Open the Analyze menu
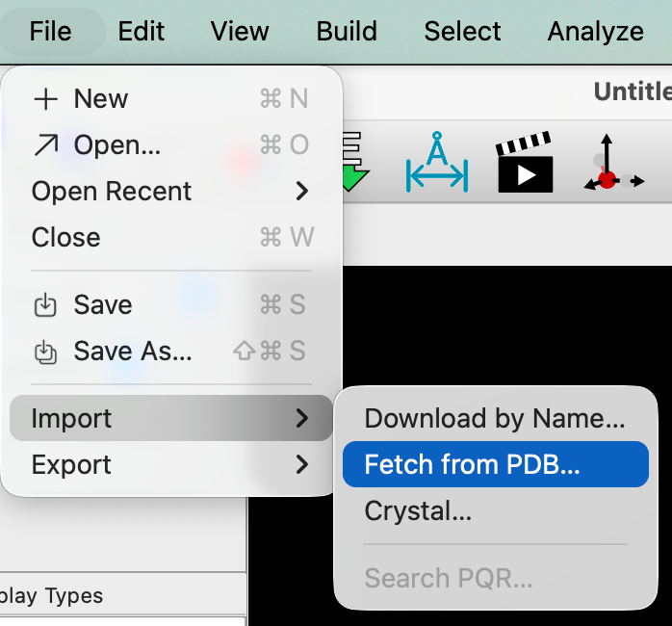Screen dimensions: 672x626 [x=595, y=32]
